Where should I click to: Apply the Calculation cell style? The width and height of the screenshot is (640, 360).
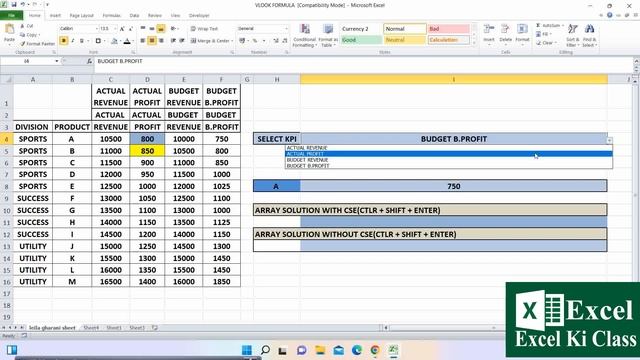[449, 40]
